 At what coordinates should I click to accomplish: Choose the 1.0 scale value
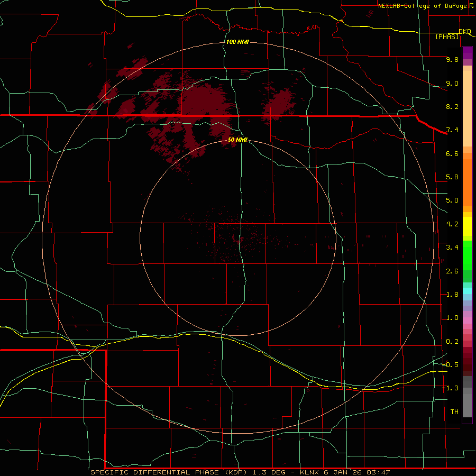point(452,318)
